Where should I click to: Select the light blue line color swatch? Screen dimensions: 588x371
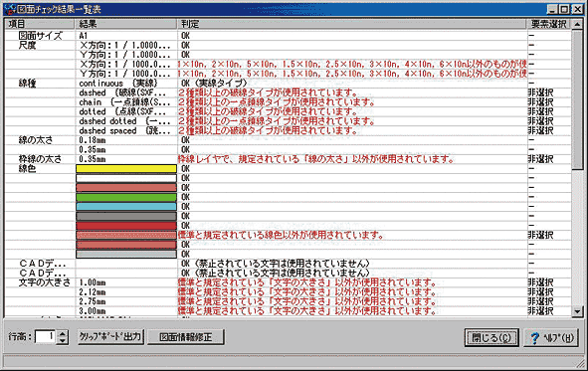click(x=126, y=207)
